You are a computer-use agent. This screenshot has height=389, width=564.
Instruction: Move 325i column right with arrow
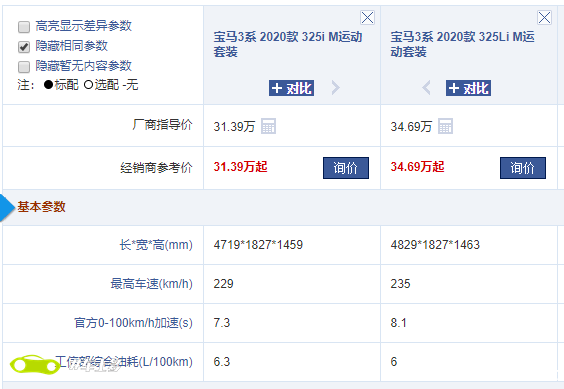335,87
